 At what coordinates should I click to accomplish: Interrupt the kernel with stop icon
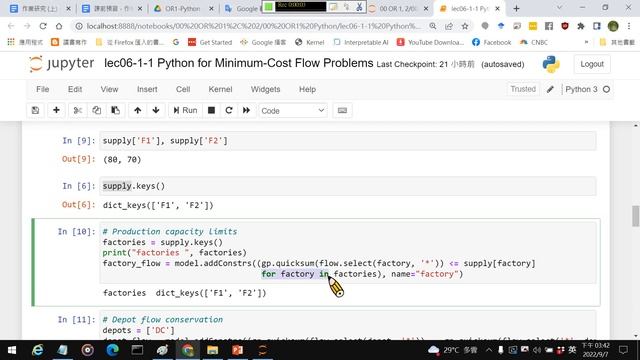click(211, 110)
